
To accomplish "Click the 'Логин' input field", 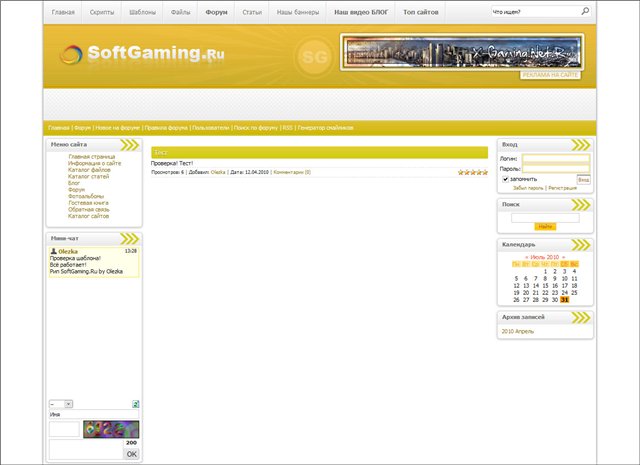I will tap(556, 158).
